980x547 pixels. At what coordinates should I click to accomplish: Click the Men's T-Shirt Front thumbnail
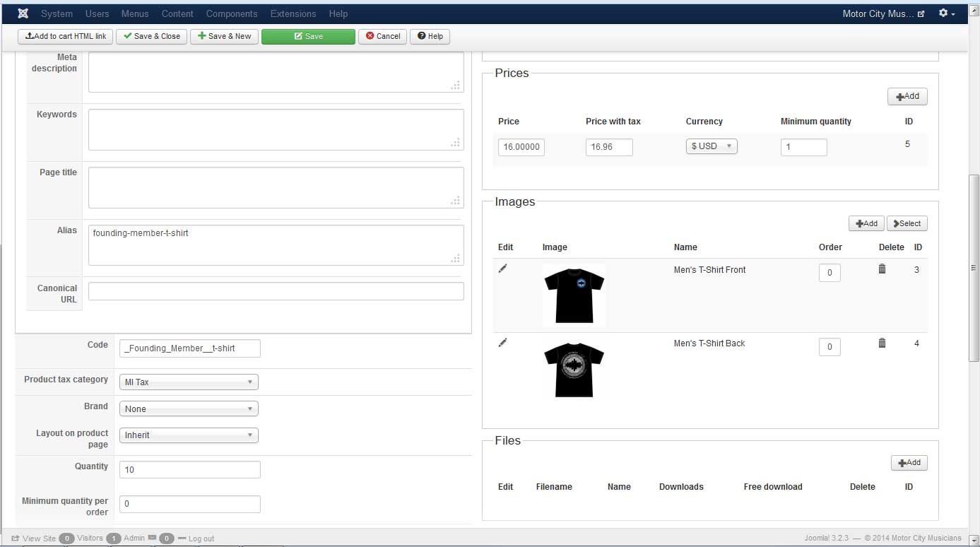point(574,295)
